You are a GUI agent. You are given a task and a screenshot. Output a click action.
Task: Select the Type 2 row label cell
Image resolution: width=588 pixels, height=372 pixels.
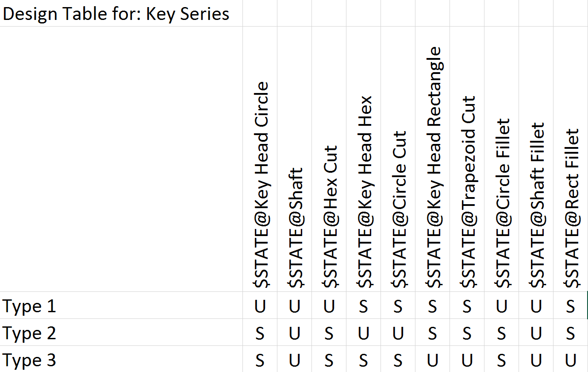pos(121,333)
